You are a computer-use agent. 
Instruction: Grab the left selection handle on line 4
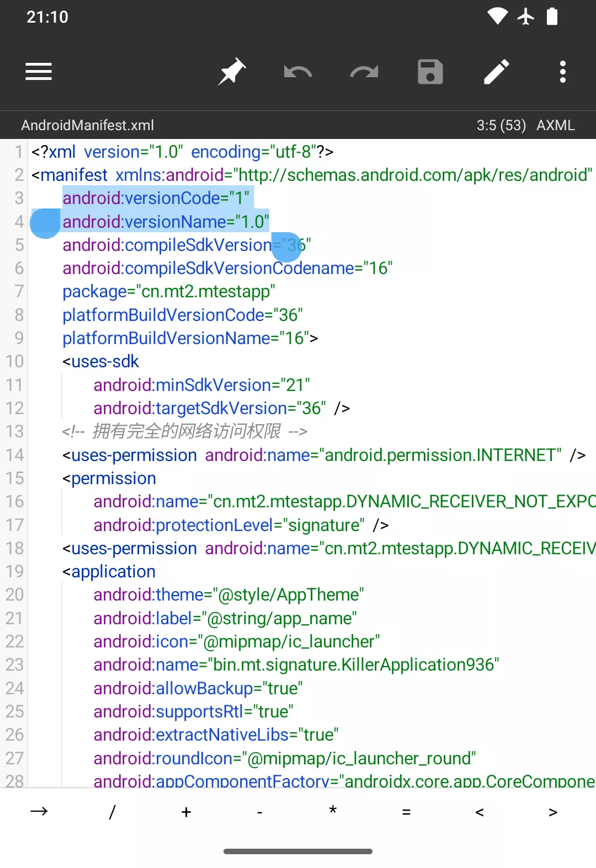[45, 224]
